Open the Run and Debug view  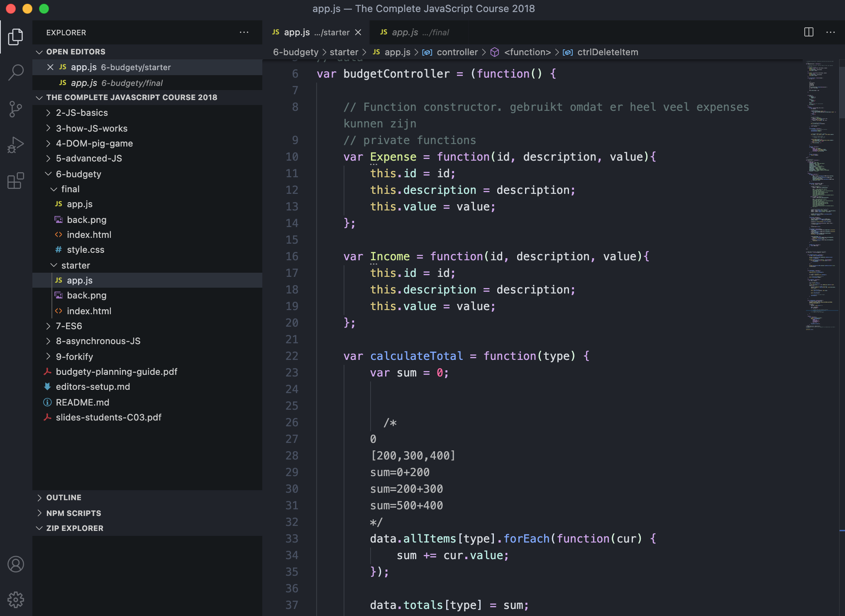[16, 145]
